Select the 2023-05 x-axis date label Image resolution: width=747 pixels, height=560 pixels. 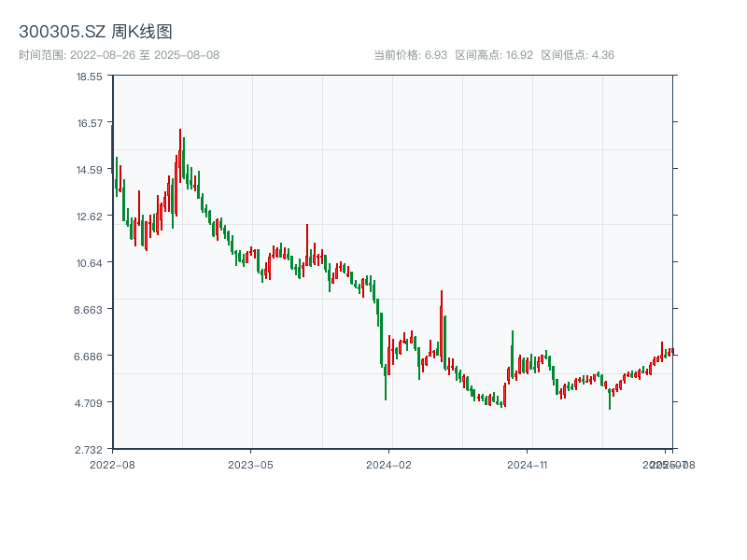pos(250,464)
